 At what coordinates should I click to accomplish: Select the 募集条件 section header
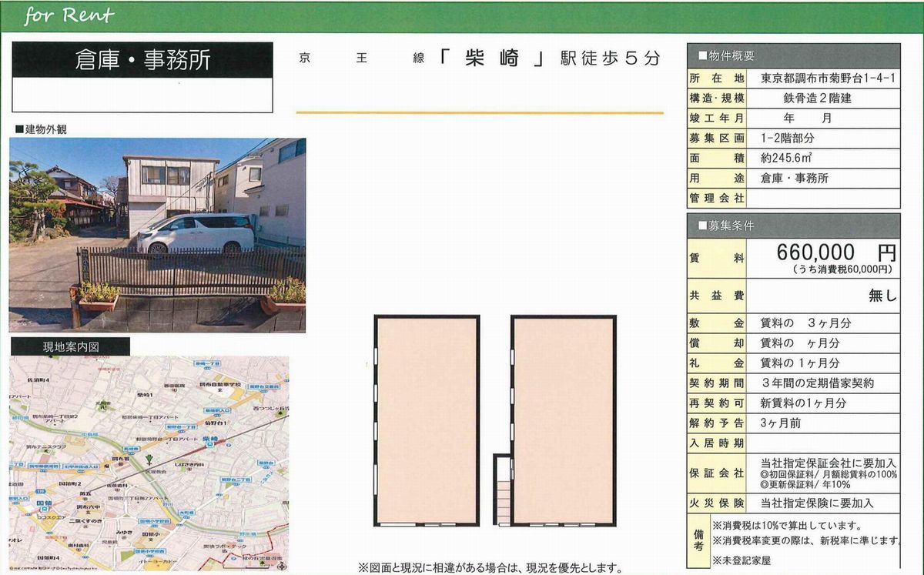pos(793,226)
